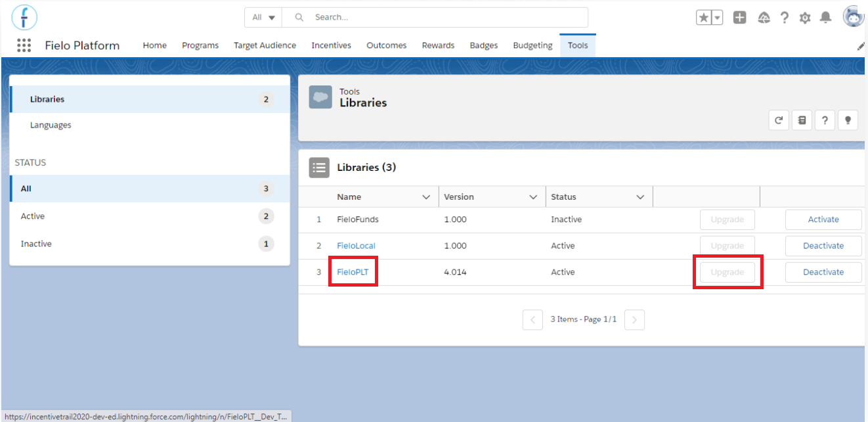868x422 pixels.
Task: Open the Budgeting tab
Action: [532, 45]
